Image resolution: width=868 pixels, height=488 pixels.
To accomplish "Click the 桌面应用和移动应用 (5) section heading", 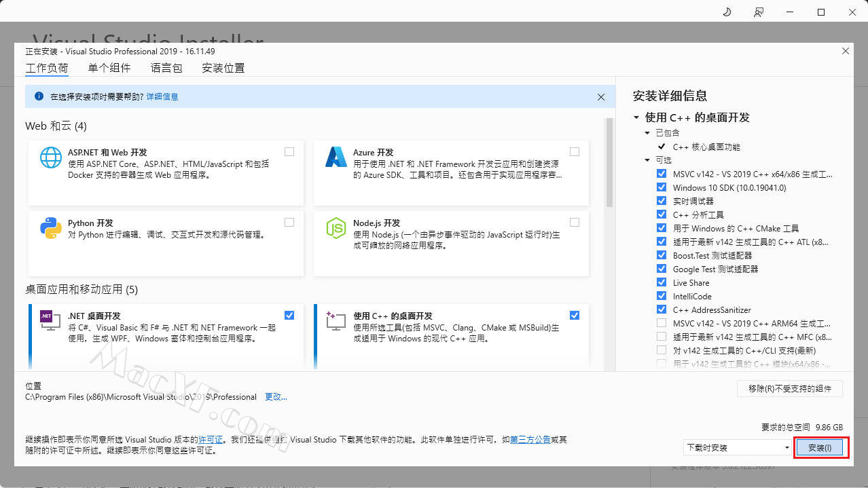I will coord(82,290).
